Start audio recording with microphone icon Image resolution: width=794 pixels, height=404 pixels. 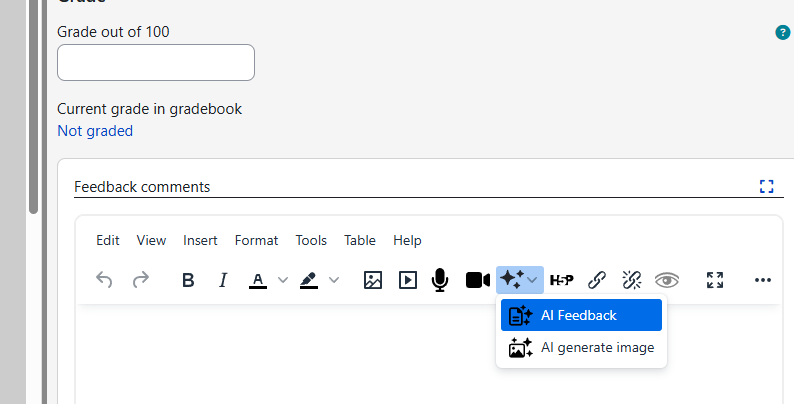[x=440, y=280]
